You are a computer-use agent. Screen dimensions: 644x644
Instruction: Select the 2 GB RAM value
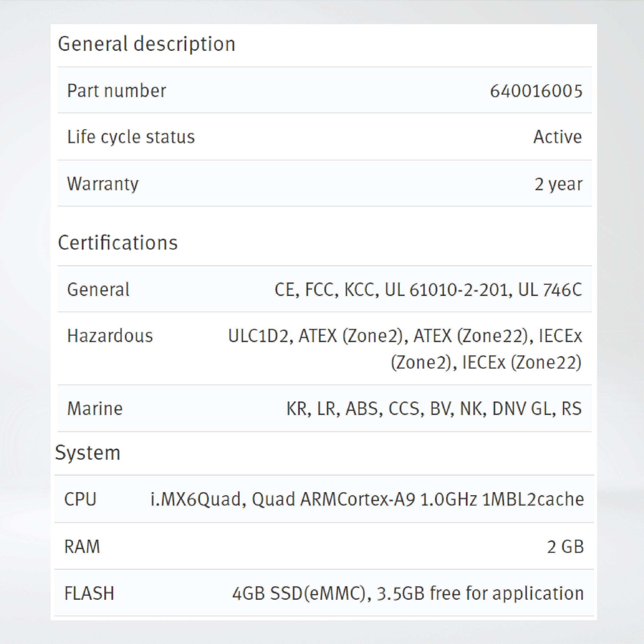[565, 547]
